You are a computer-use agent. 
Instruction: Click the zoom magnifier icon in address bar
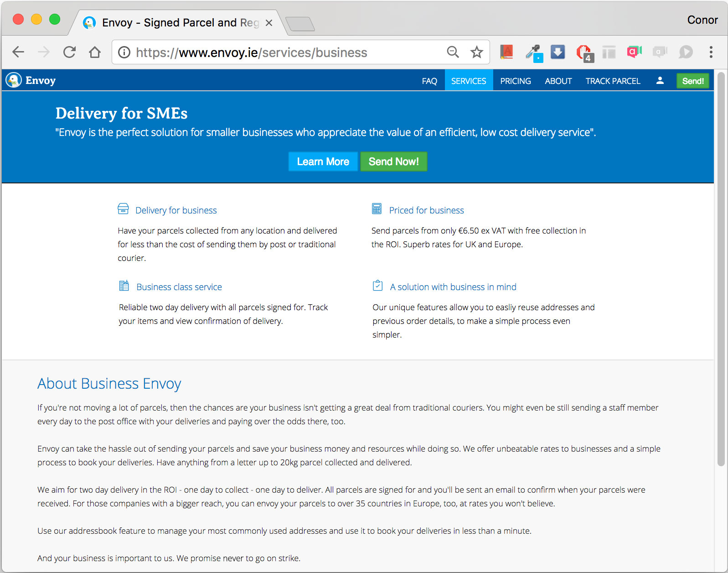pyautogui.click(x=453, y=52)
